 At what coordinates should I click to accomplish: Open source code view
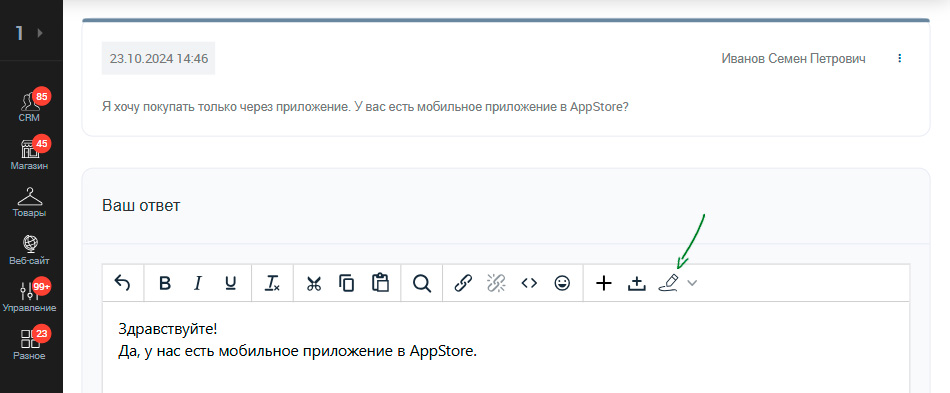[x=530, y=283]
